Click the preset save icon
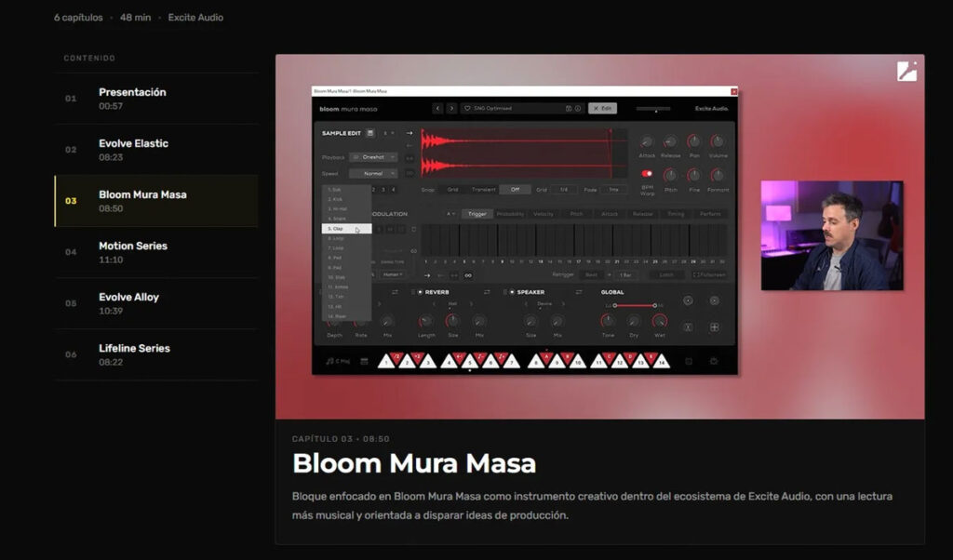The image size is (953, 560). tap(569, 108)
